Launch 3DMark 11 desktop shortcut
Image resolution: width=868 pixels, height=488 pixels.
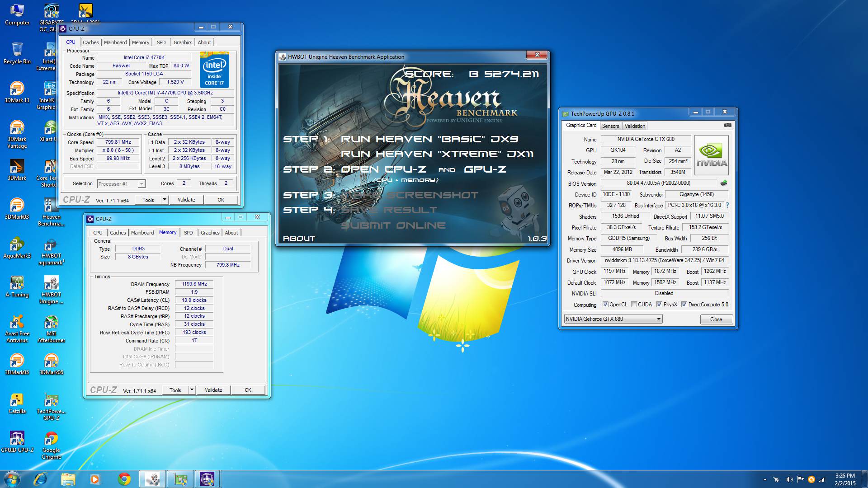17,92
